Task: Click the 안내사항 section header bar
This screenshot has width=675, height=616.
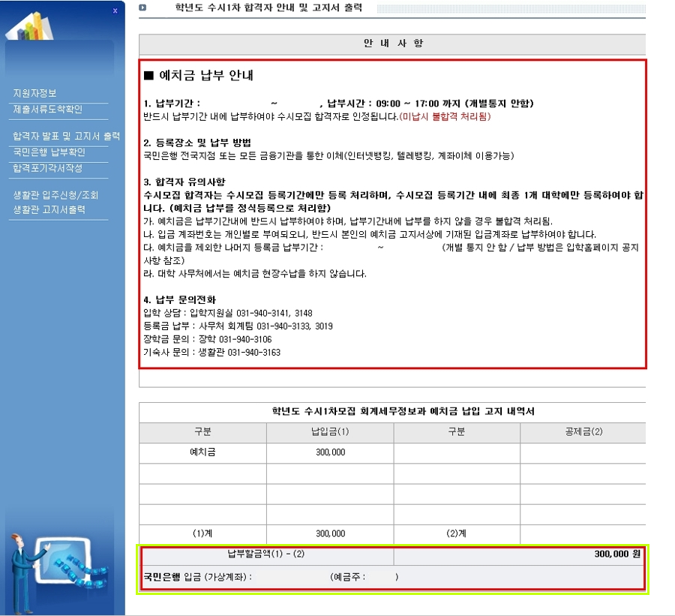Action: pyautogui.click(x=392, y=44)
